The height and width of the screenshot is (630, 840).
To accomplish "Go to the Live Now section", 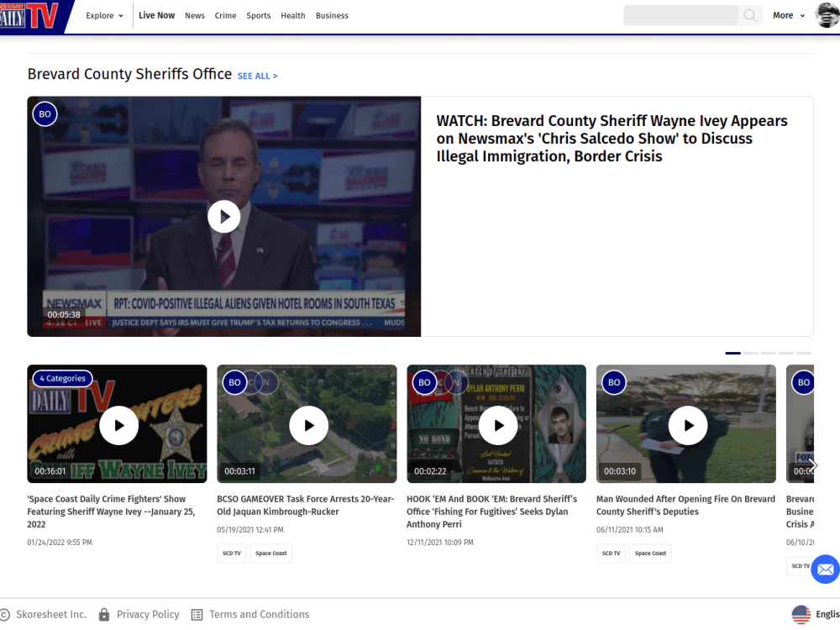I will pos(156,15).
